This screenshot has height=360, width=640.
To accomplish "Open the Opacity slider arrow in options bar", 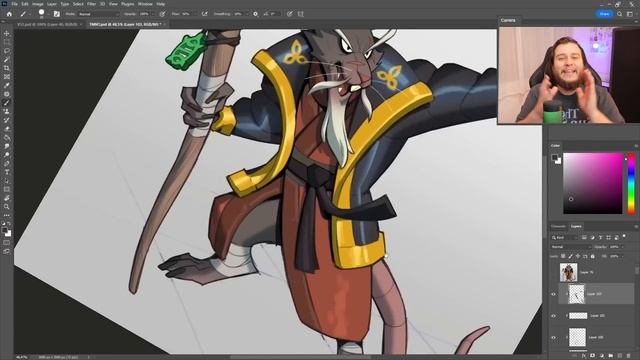I will (154, 14).
